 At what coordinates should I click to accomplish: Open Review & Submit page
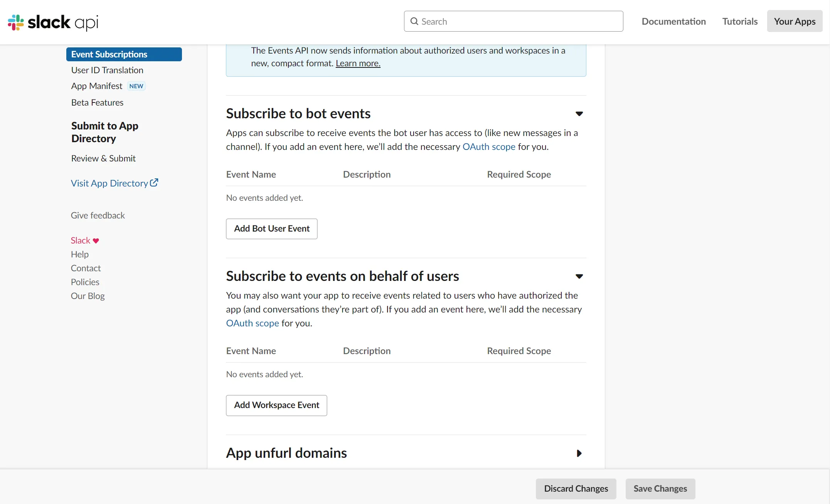coord(103,158)
